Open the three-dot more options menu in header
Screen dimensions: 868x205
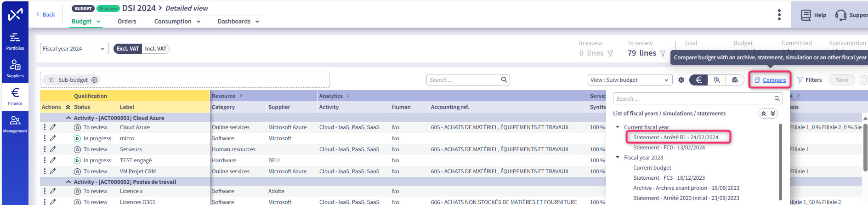[x=779, y=15]
